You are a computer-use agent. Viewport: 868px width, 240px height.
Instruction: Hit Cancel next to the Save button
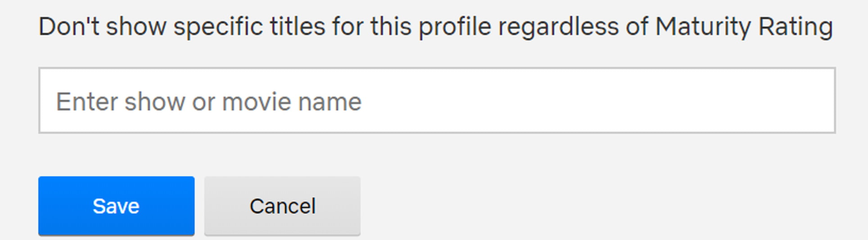pyautogui.click(x=282, y=206)
